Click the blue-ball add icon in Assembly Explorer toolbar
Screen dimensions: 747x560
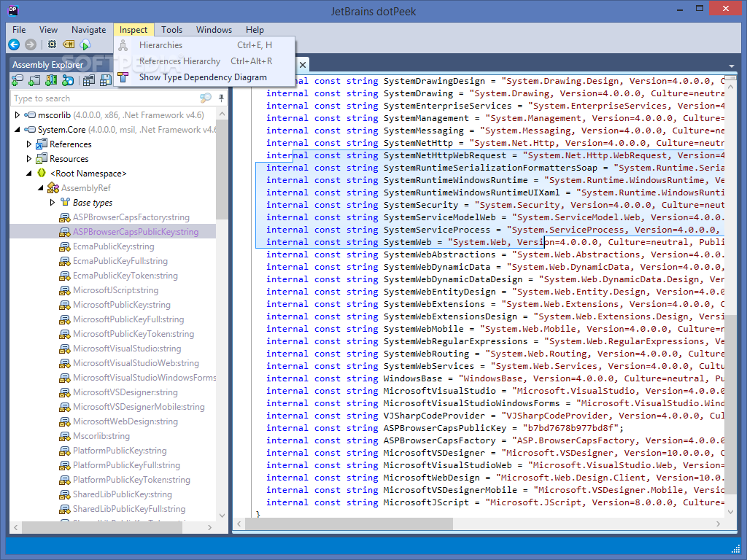(x=68, y=80)
